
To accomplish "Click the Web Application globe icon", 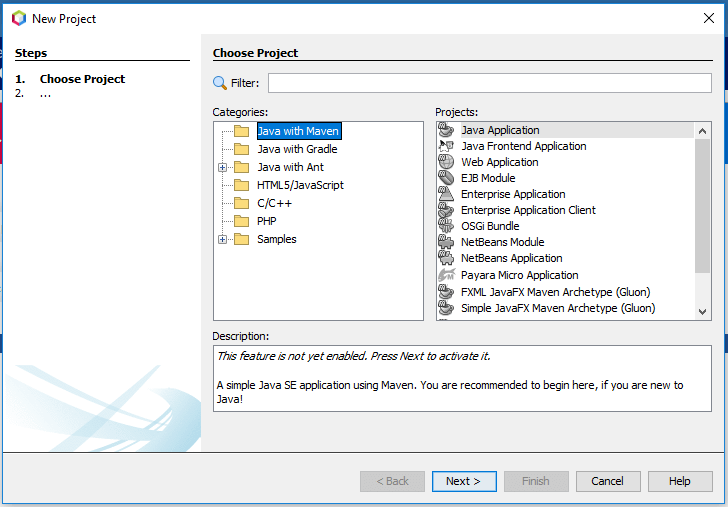I will point(446,162).
